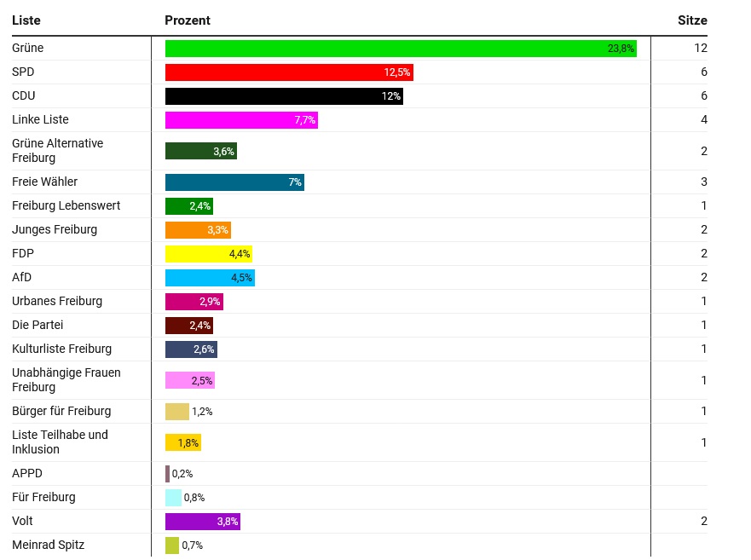
Task: Click the Unabhängige Frauen Freiburg label
Action: (x=66, y=380)
